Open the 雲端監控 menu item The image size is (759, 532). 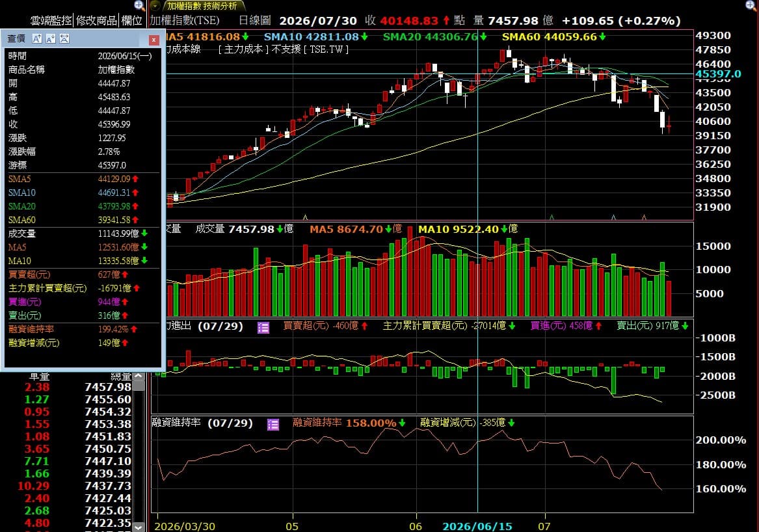51,20
